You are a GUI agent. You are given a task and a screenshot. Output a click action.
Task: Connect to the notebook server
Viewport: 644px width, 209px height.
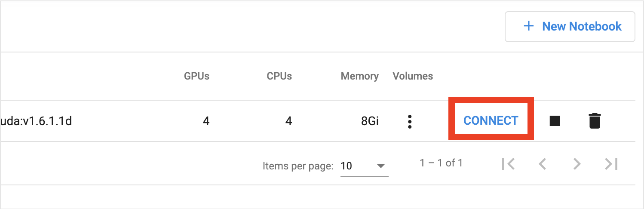coord(491,121)
